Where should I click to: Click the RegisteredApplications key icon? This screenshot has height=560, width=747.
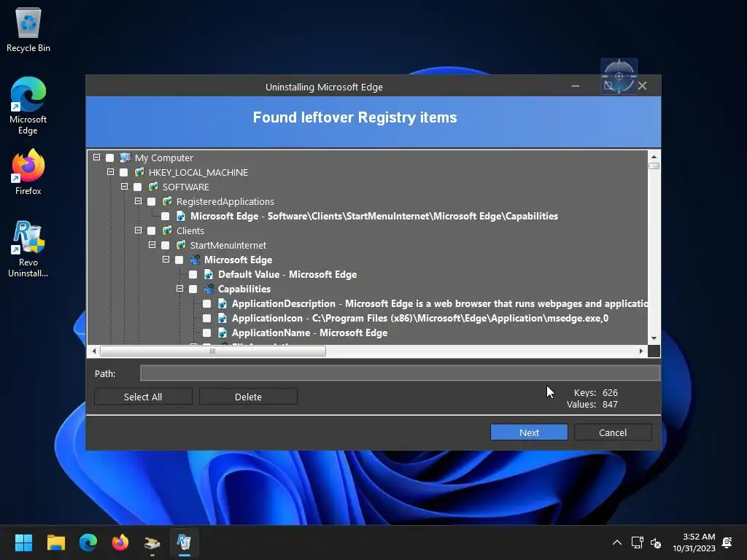(x=167, y=201)
